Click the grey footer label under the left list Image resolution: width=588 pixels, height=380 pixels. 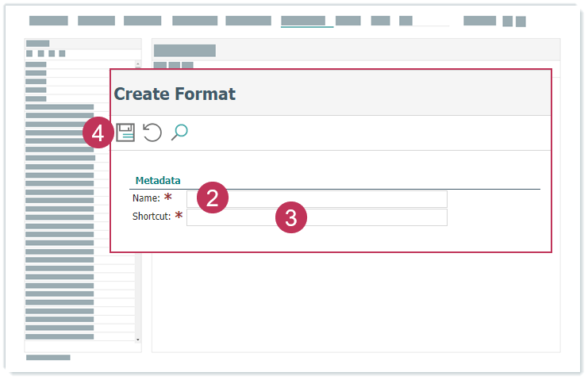pos(48,358)
